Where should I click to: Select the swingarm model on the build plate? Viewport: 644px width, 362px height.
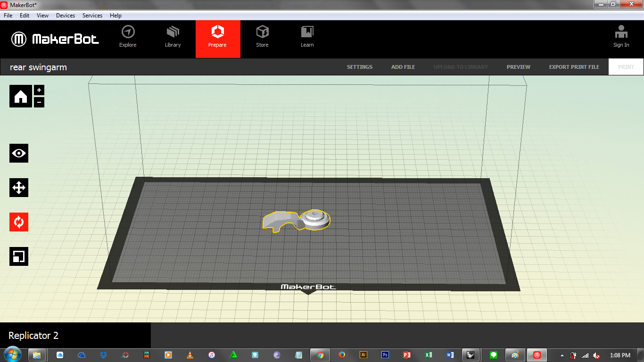[x=296, y=221]
